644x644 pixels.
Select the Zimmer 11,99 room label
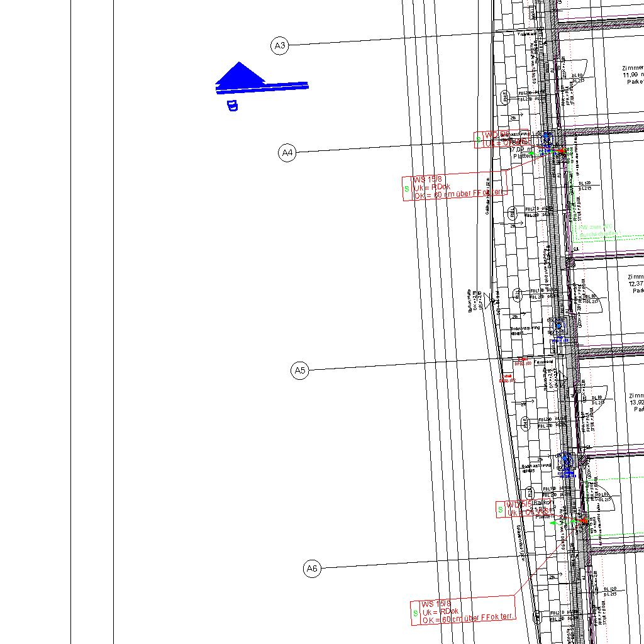632,75
